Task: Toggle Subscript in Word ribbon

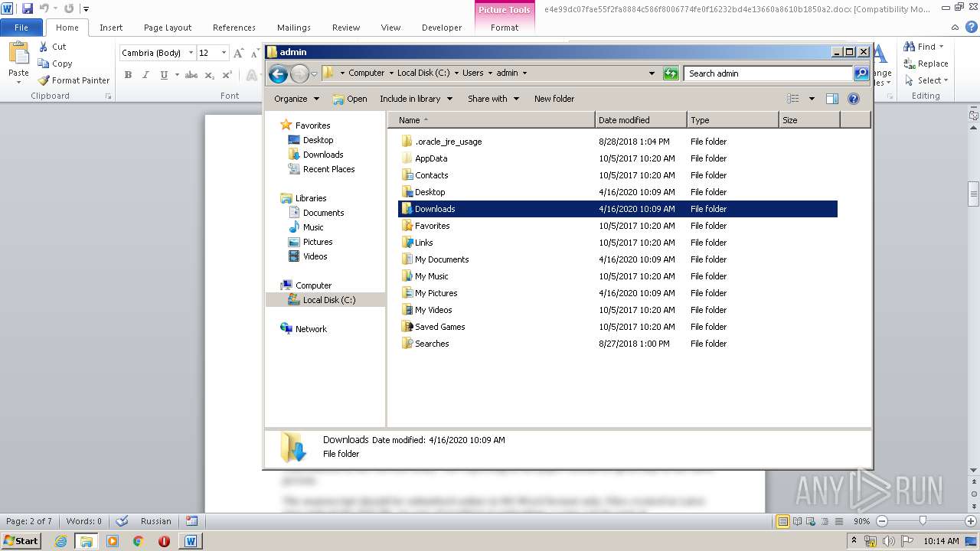Action: click(211, 75)
